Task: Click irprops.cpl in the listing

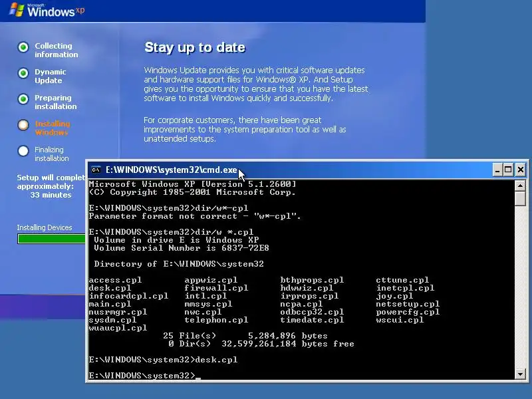Action: click(x=309, y=296)
